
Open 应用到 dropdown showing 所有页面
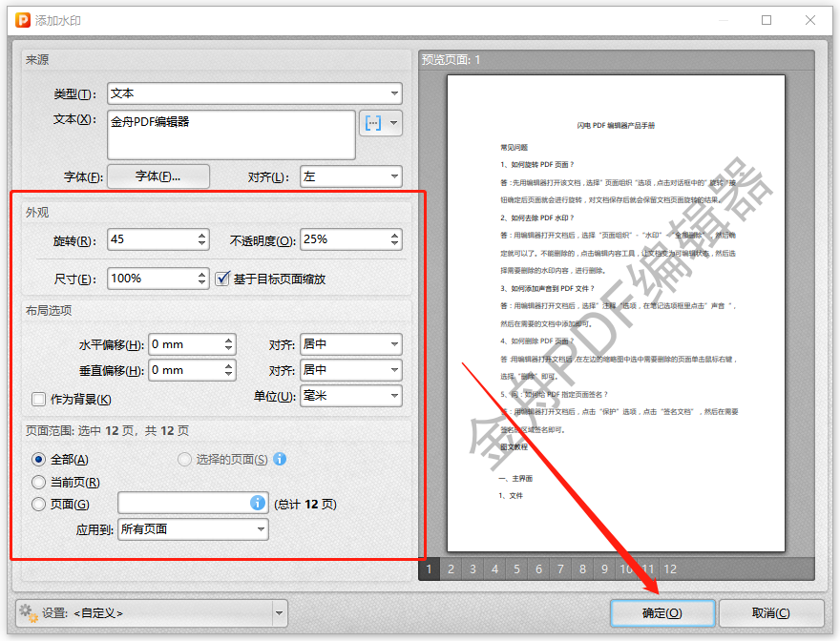click(x=193, y=529)
